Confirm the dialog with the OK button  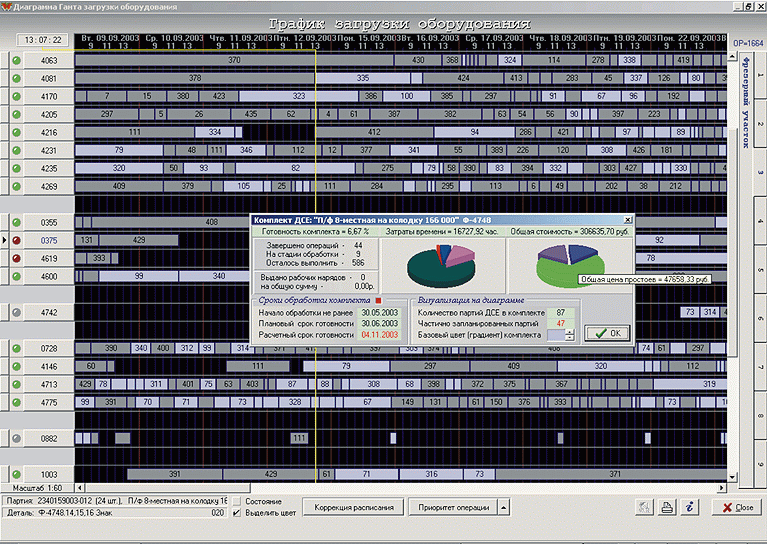tap(606, 333)
